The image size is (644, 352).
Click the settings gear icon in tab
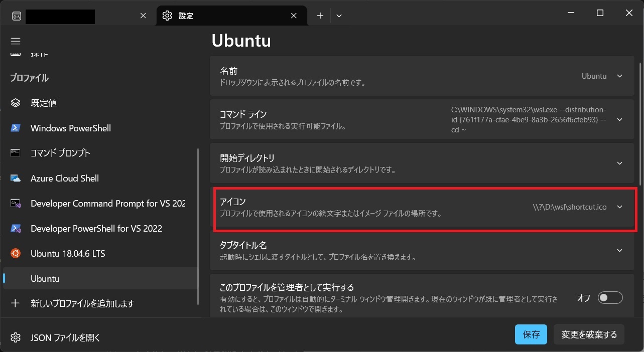(167, 16)
